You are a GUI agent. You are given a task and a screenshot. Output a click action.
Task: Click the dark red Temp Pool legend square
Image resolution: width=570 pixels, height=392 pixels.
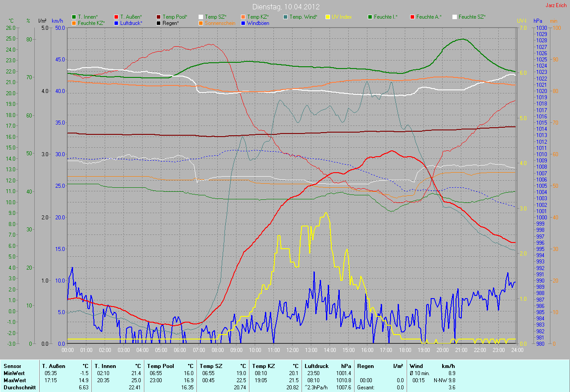[159, 17]
